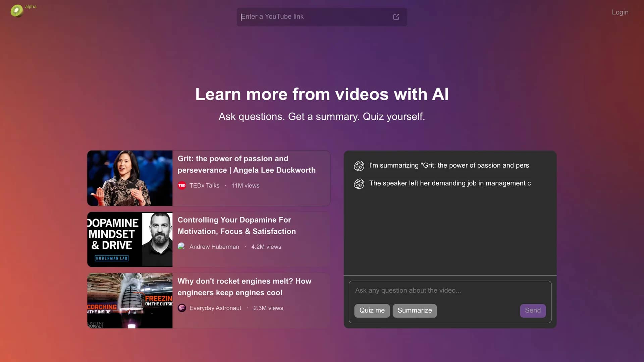This screenshot has width=644, height=362.
Task: Click the 4.2M views text
Action: click(266, 247)
